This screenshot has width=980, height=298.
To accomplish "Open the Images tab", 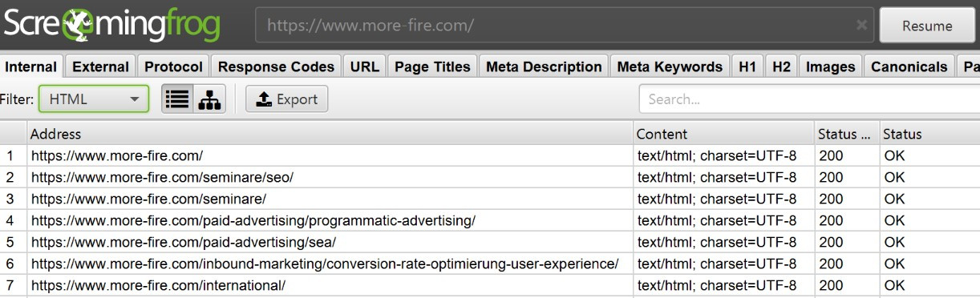I will coord(830,66).
